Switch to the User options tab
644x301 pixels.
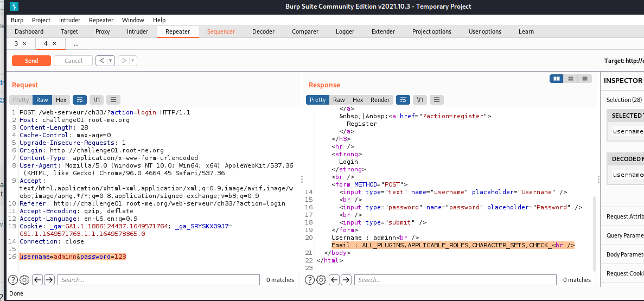(485, 31)
